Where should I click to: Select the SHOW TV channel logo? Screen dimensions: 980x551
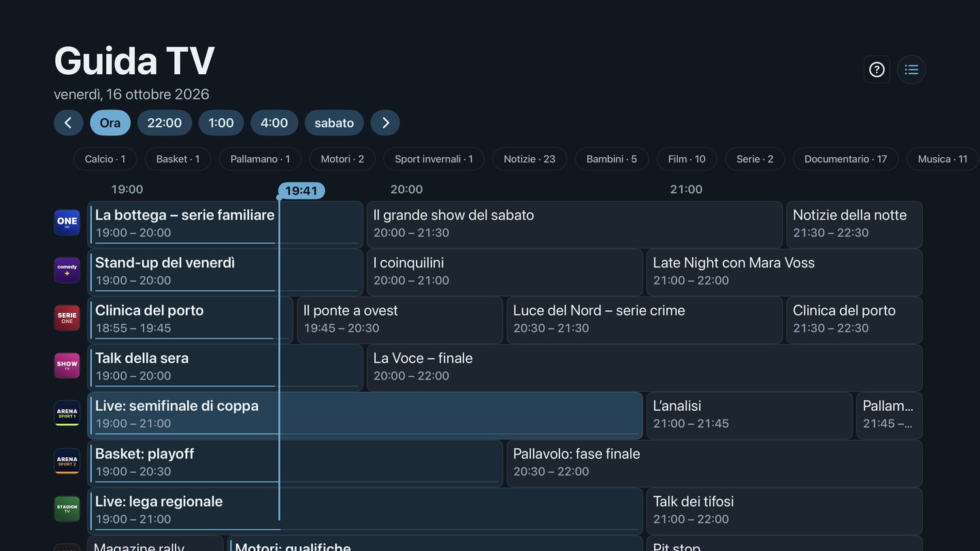67,365
